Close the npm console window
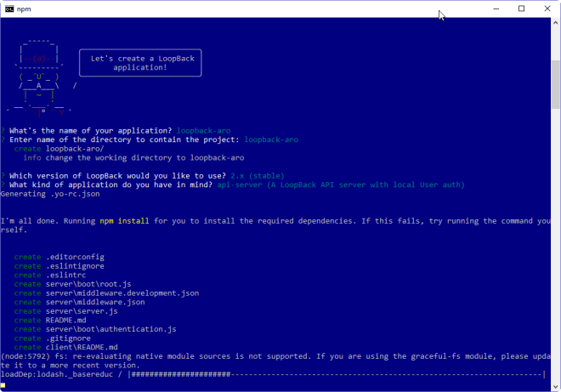 click(547, 9)
